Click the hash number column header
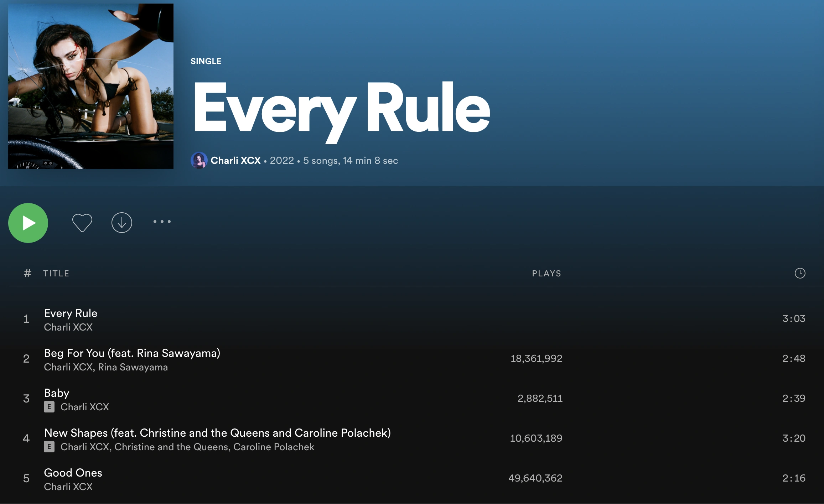 27,273
